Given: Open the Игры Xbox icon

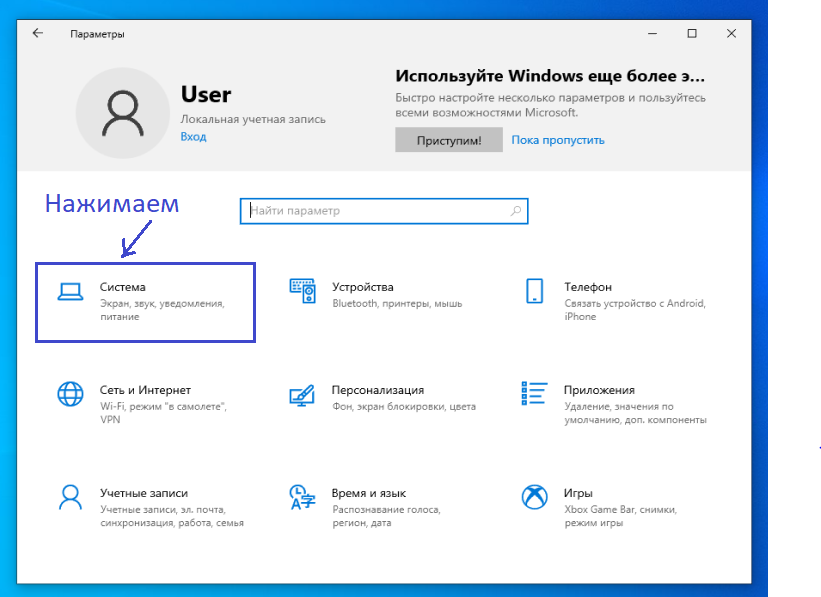Looking at the screenshot, I should (535, 497).
